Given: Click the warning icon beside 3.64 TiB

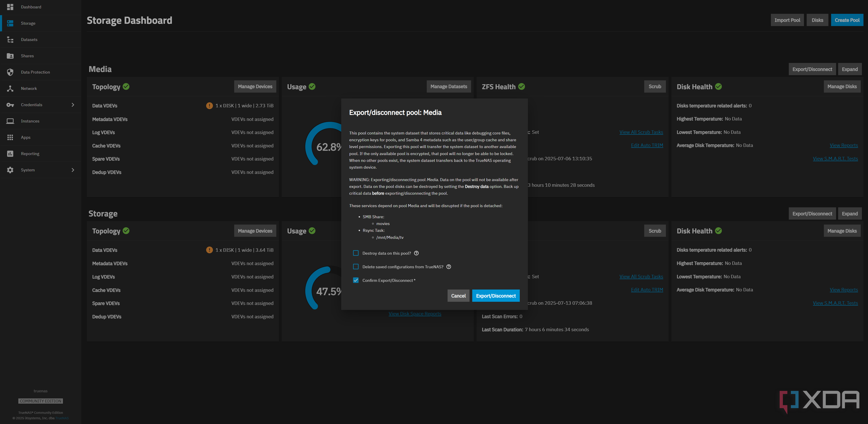Looking at the screenshot, I should pos(209,250).
